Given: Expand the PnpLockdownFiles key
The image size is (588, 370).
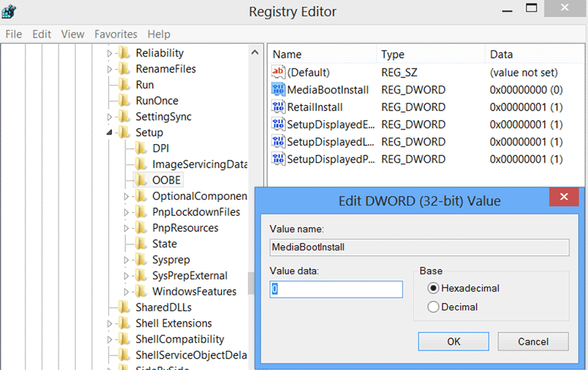Looking at the screenshot, I should [126, 212].
